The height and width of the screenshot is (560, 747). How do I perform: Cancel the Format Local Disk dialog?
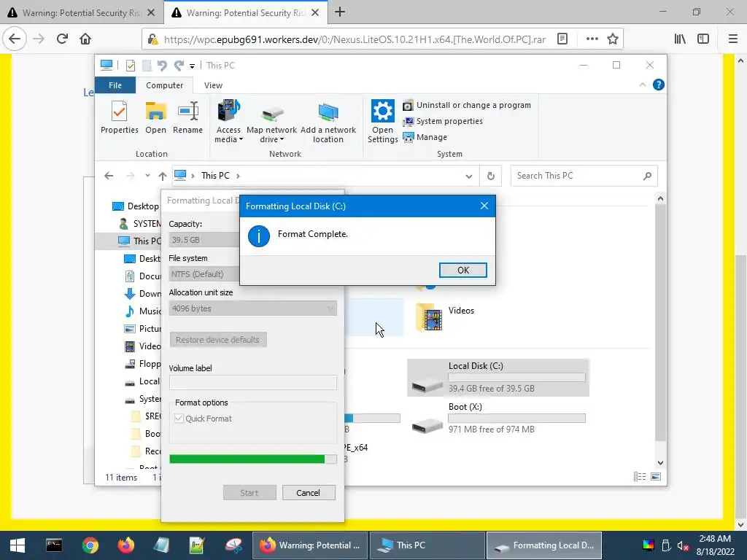click(309, 492)
